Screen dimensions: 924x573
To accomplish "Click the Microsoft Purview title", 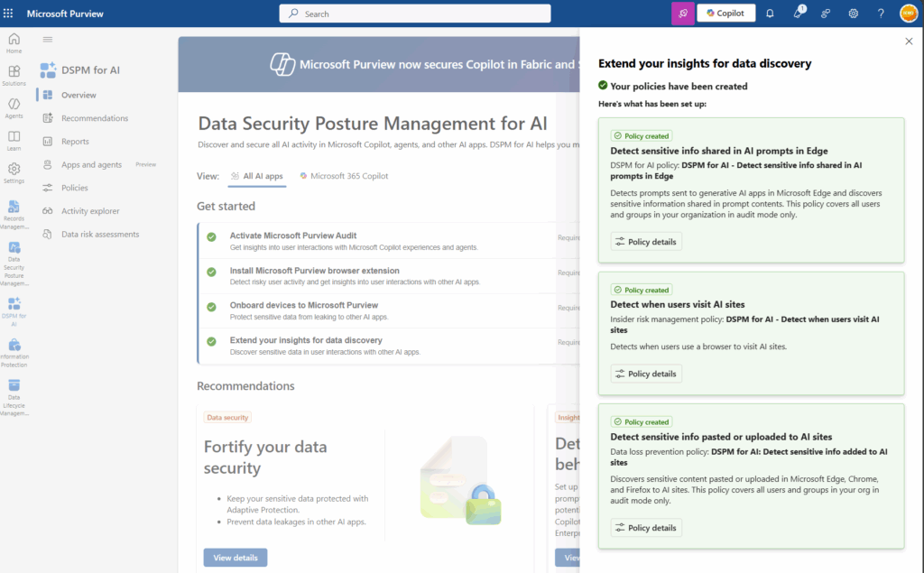I will [65, 14].
